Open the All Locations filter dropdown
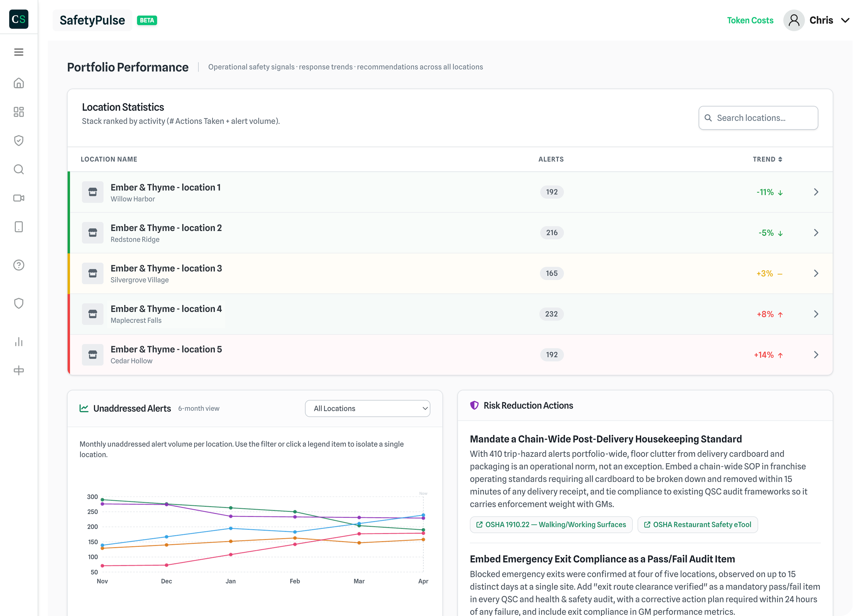 pos(367,408)
